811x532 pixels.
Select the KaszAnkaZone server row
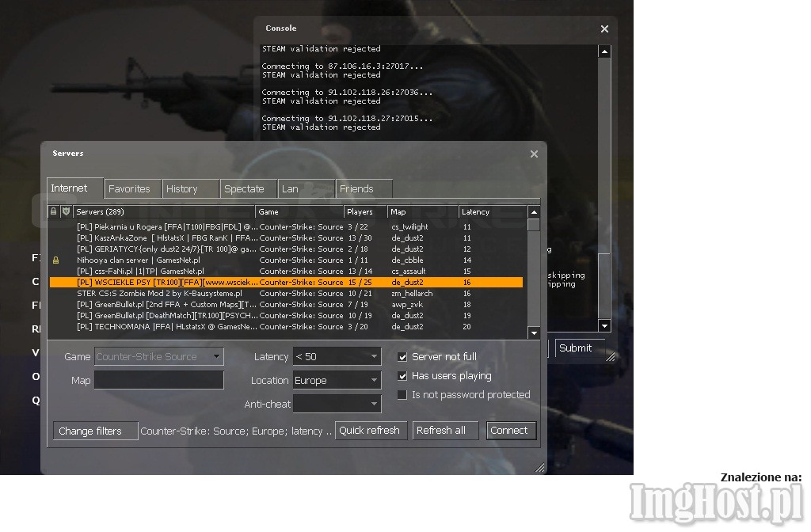pyautogui.click(x=286, y=237)
